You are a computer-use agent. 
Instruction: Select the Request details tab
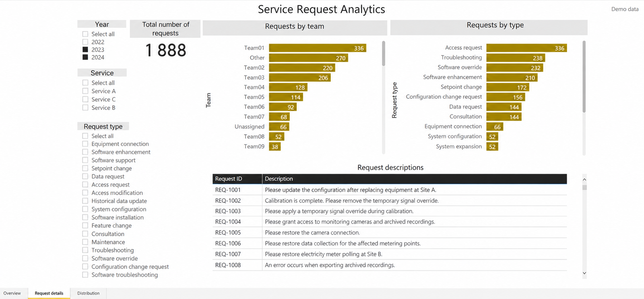coord(49,293)
